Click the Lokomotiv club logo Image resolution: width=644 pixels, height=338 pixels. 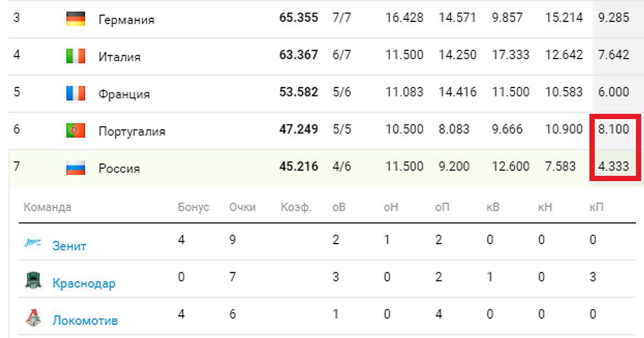click(34, 318)
